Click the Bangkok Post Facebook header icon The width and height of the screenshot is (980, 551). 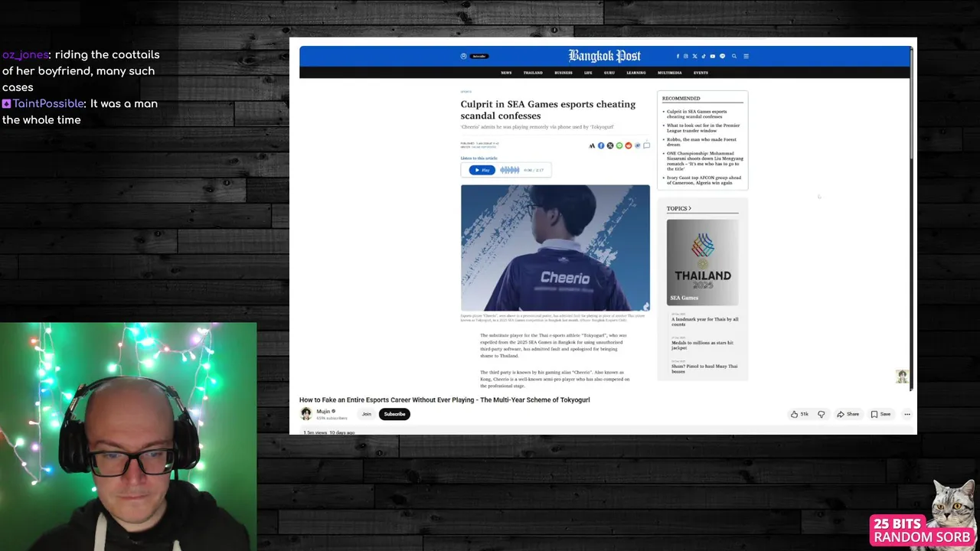coord(678,56)
